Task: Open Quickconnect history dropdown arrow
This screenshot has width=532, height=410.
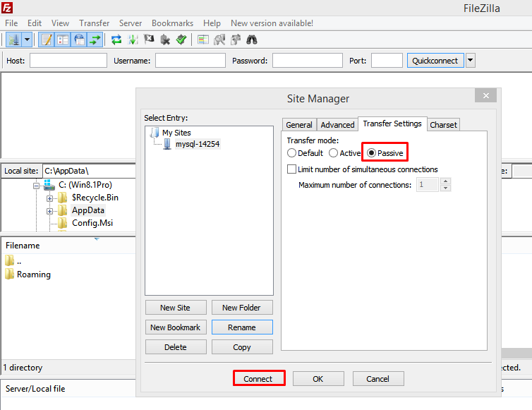Action: (x=471, y=61)
